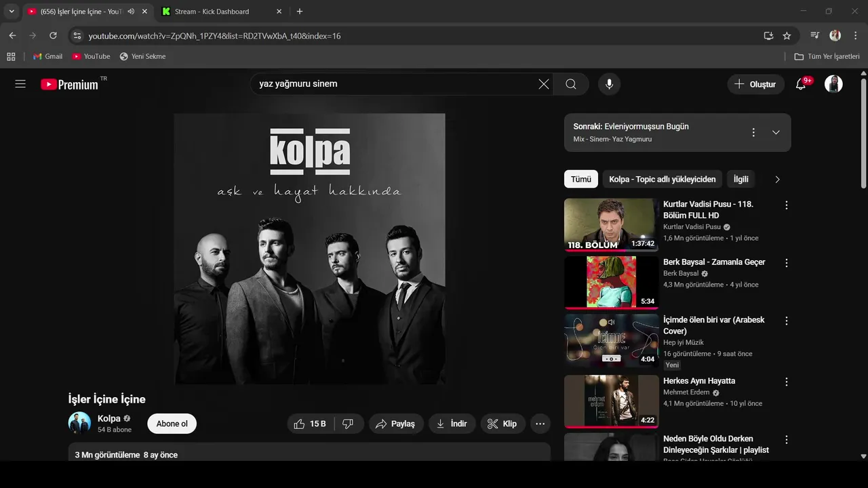
Task: Click Sonraki: Evleniyormuşsun Bugün text
Action: [631, 127]
